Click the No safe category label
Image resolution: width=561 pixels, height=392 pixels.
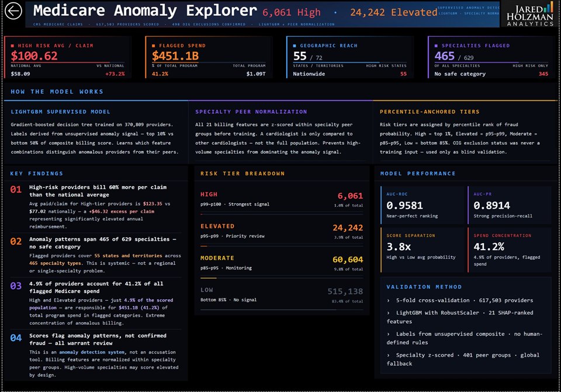pos(460,74)
